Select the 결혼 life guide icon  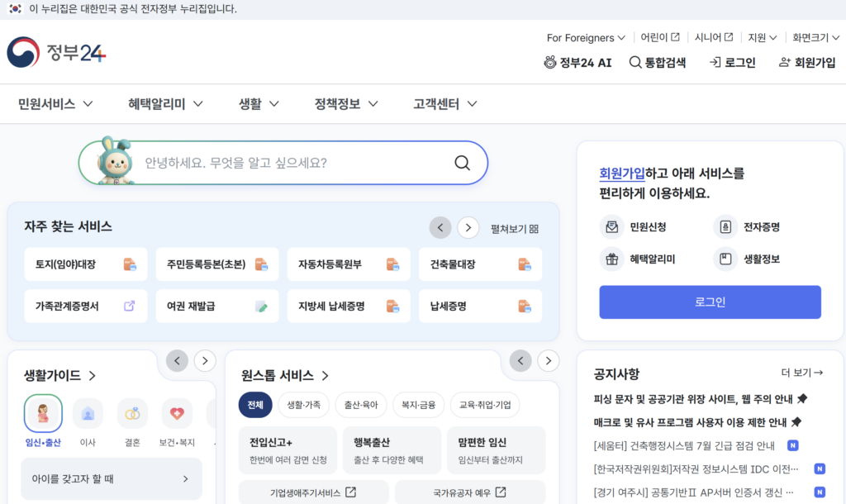pos(132,414)
